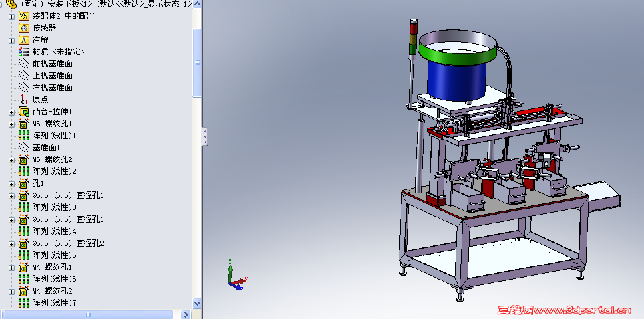
Task: Click the Ø6.5 (6.5) 直径孔2 icon
Action: click(x=24, y=243)
